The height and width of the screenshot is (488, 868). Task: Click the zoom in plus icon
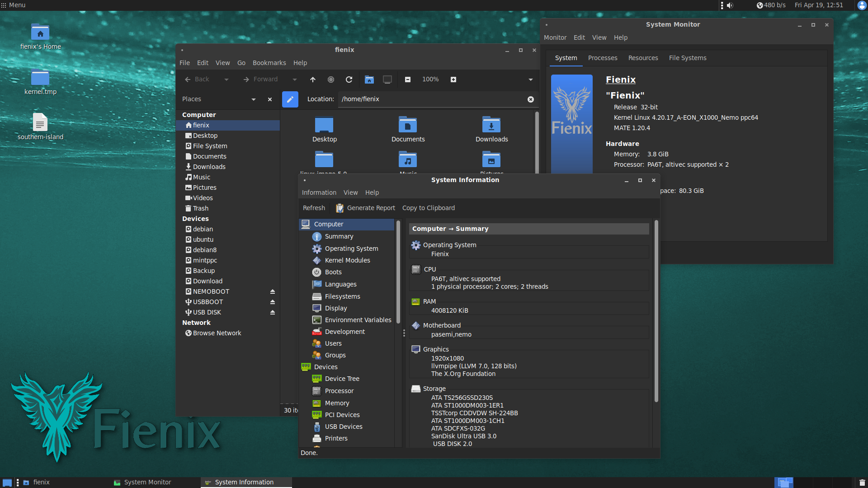(x=453, y=80)
